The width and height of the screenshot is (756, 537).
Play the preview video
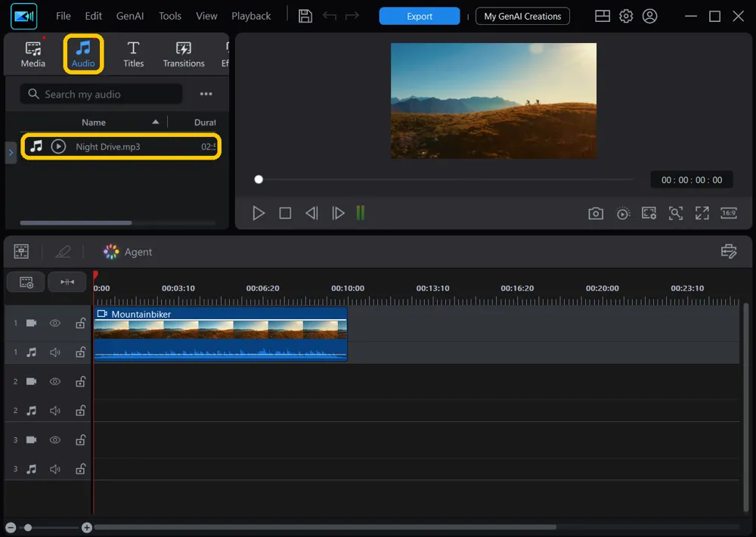(259, 213)
